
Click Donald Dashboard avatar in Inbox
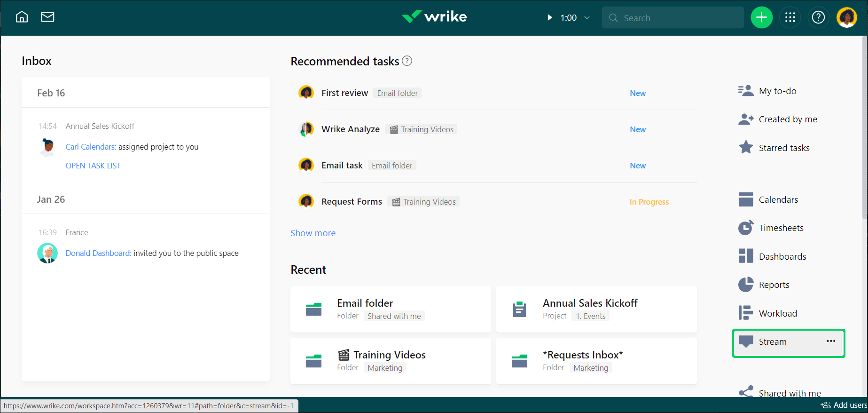tap(47, 253)
